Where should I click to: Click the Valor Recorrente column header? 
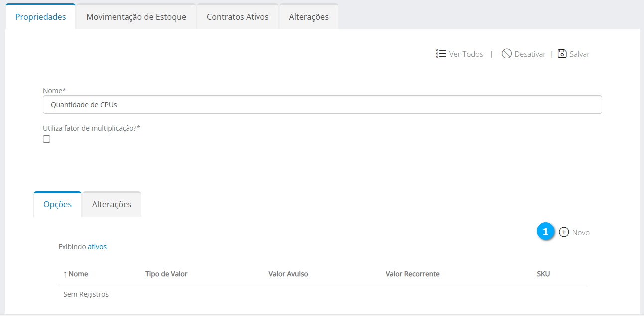point(412,274)
